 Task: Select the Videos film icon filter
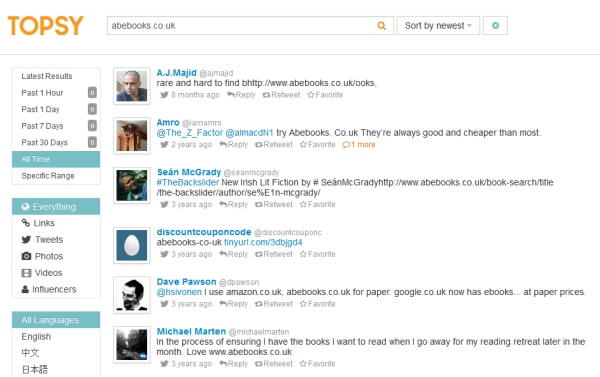(x=26, y=273)
